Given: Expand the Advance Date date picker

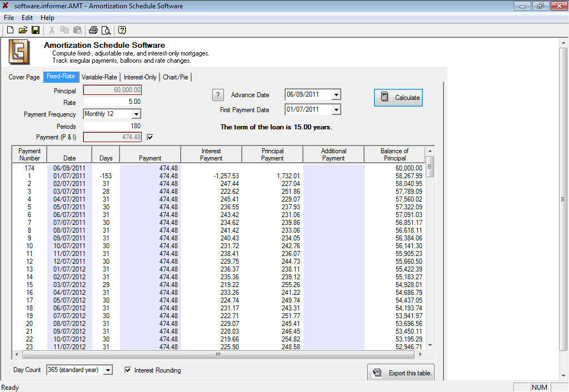Looking at the screenshot, I should click(x=336, y=94).
